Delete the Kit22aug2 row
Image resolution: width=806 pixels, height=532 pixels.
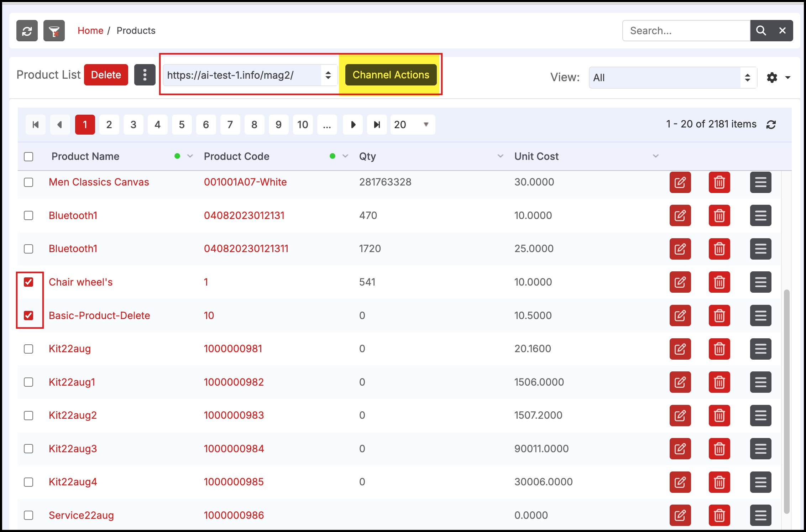719,416
